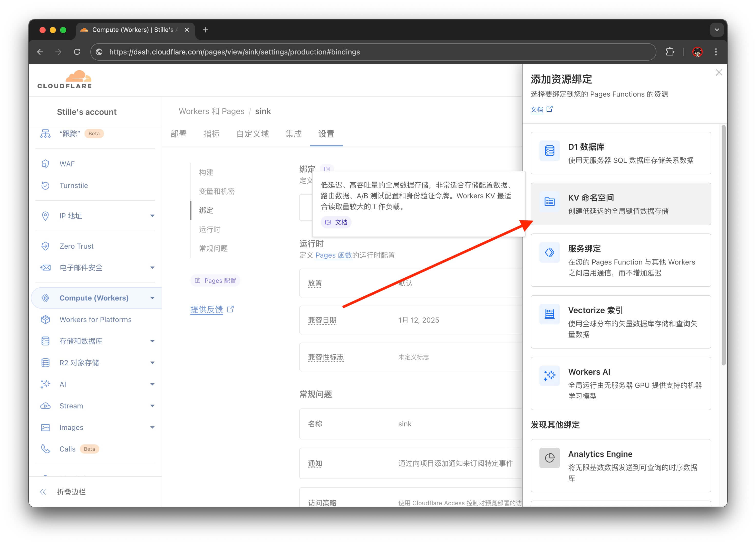Screen dimensions: 756x545
Task: Click the email security envelope icon
Action: [x=45, y=268]
